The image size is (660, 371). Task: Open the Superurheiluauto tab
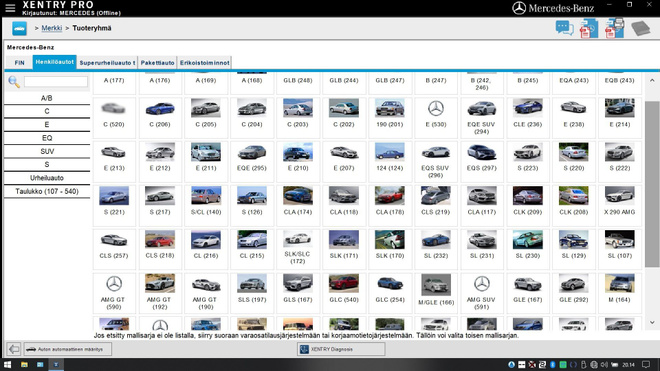click(107, 63)
